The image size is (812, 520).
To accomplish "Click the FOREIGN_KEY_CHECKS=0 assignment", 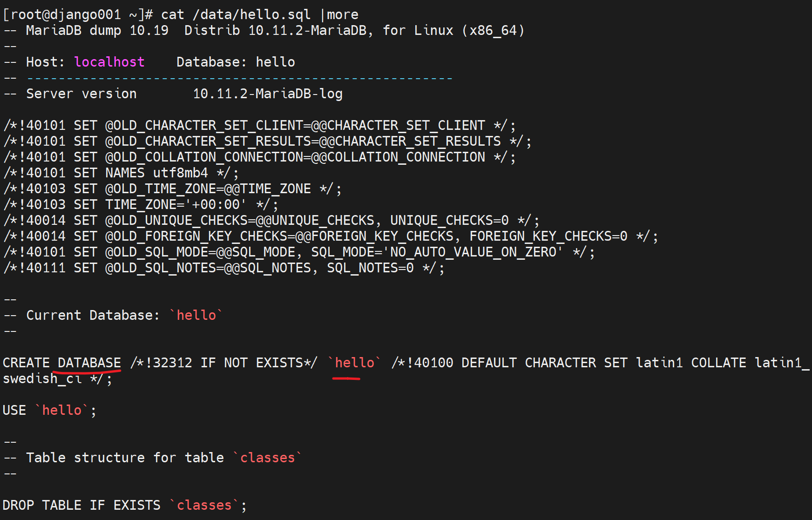I will click(x=548, y=236).
